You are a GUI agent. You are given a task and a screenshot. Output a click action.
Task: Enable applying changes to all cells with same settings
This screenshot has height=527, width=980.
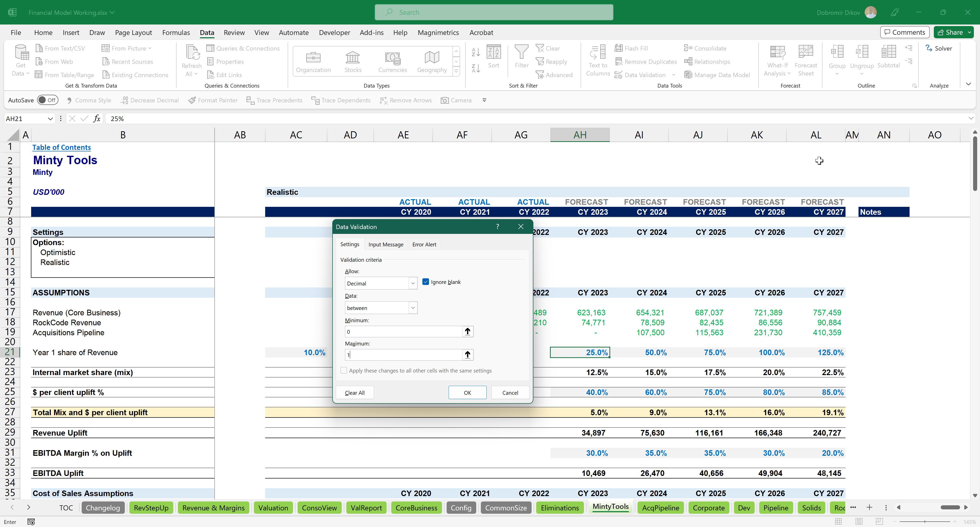tap(344, 370)
